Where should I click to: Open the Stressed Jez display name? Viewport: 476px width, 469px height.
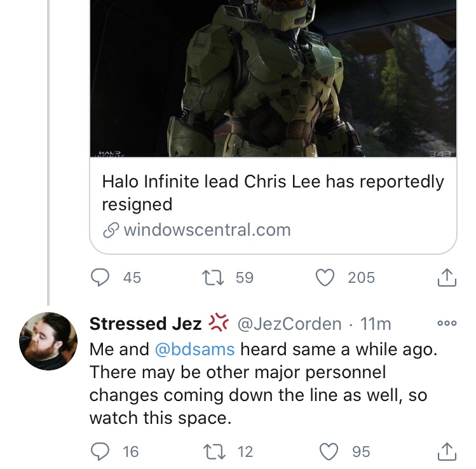point(146,323)
